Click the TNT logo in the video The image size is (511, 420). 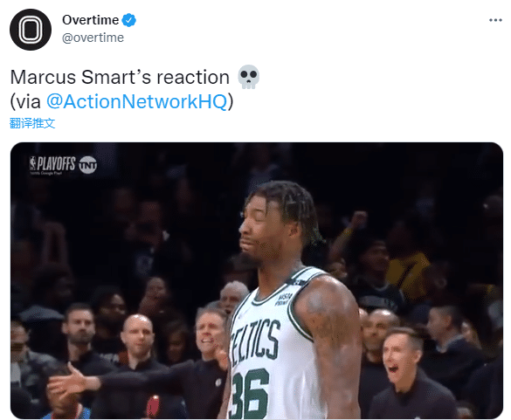pyautogui.click(x=88, y=164)
